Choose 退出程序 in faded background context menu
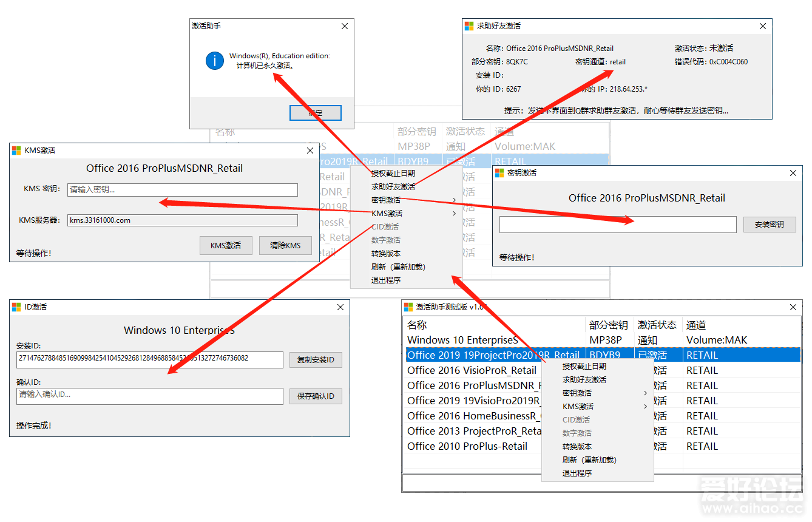 pos(386,280)
